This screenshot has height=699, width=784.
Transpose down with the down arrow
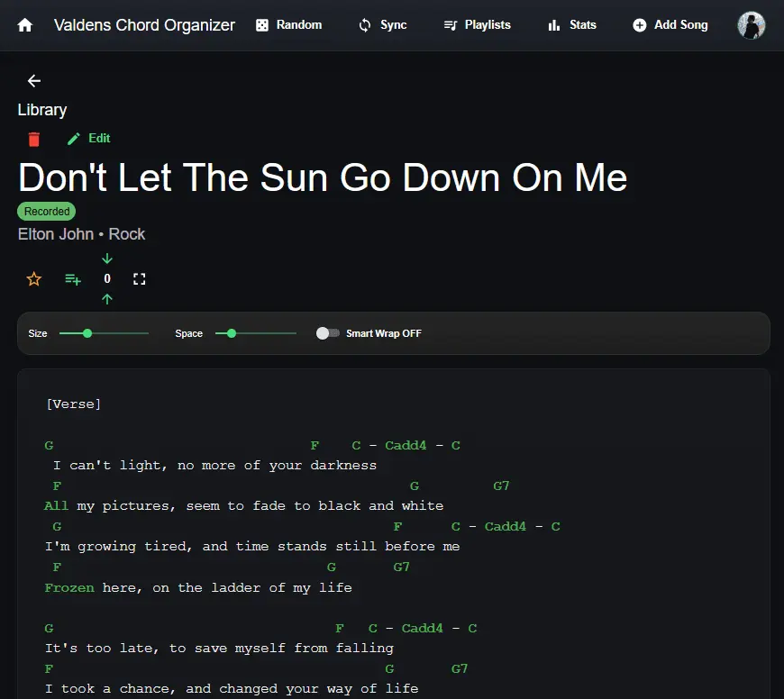[107, 259]
